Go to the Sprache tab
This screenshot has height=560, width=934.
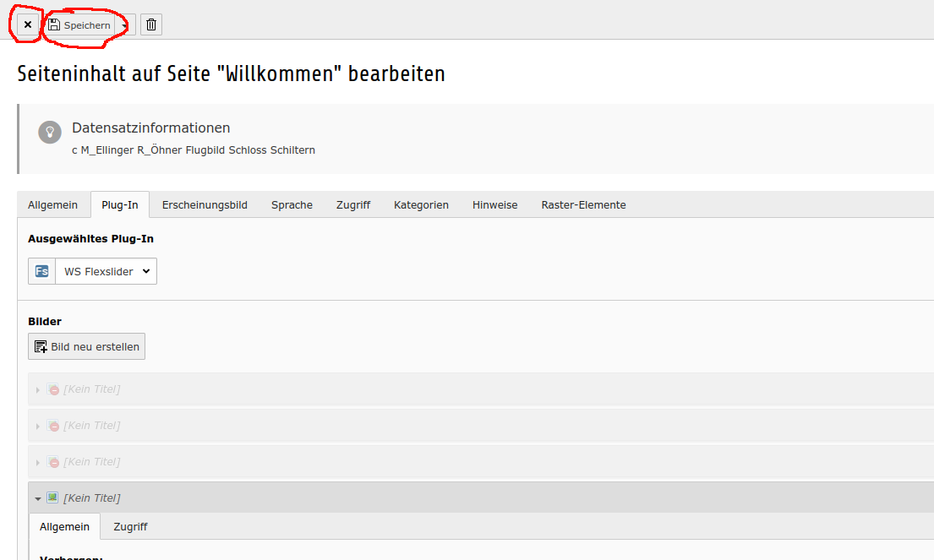point(292,204)
